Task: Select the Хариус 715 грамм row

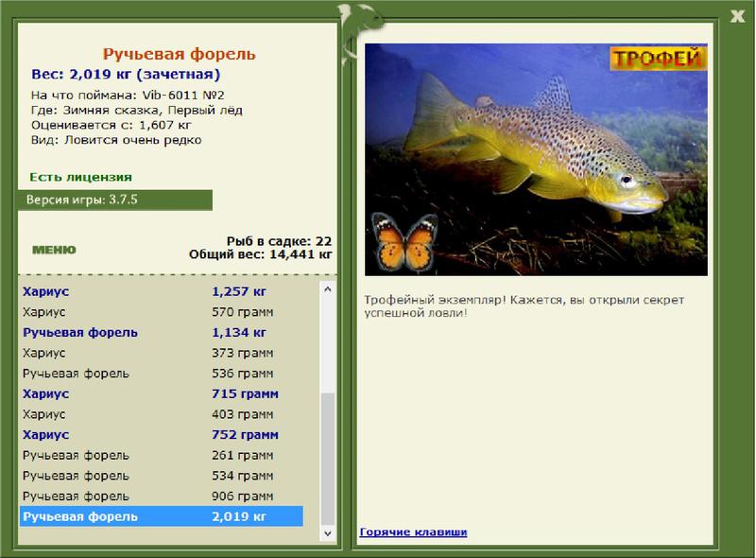Action: coord(162,393)
